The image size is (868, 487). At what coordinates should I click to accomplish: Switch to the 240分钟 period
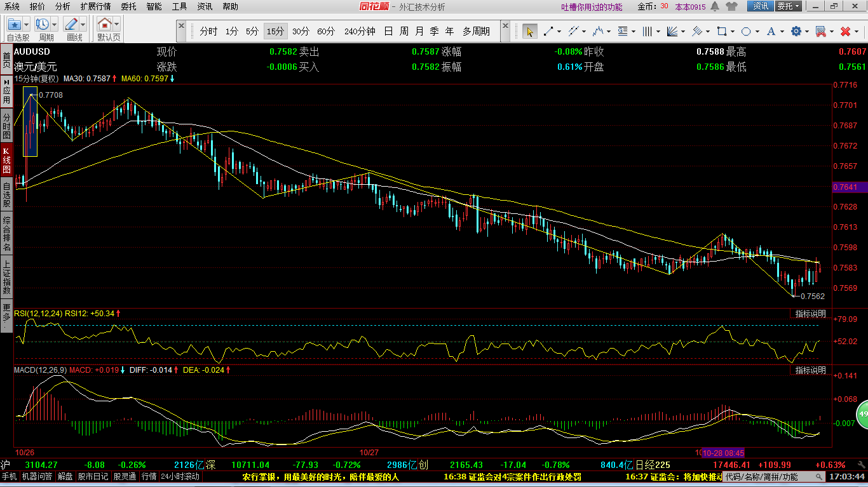[360, 31]
